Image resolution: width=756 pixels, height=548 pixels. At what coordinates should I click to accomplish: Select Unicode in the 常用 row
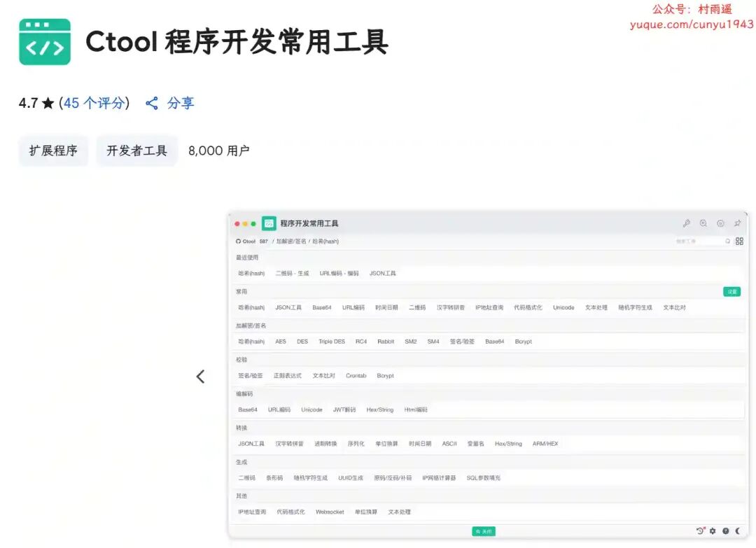pos(563,307)
